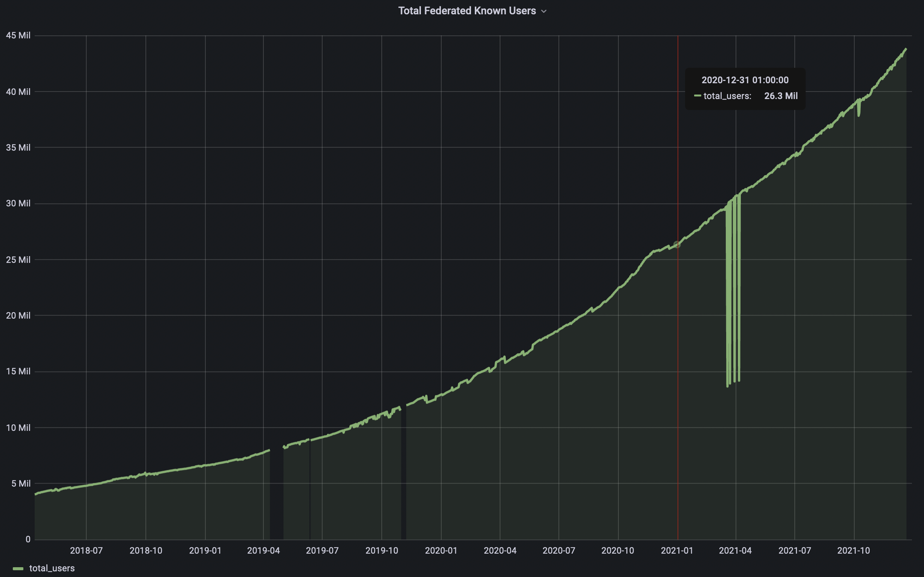The image size is (924, 577).
Task: Click the 20 Mil y-axis label
Action: [x=18, y=316]
